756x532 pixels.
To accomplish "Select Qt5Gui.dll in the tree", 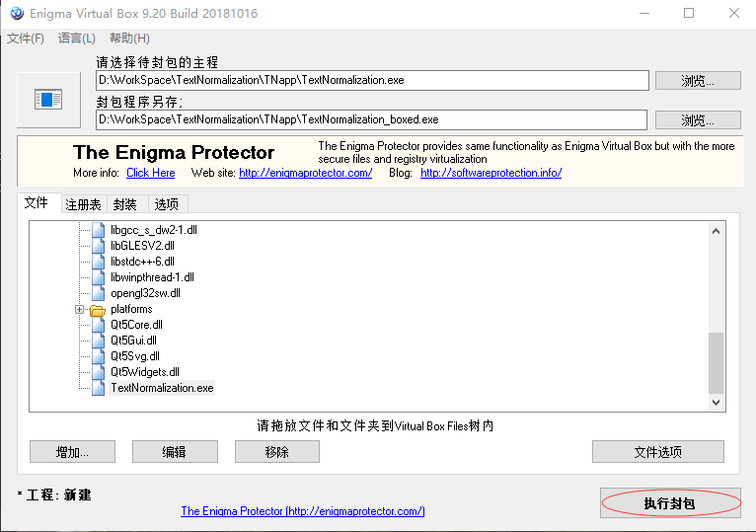I will (x=133, y=341).
